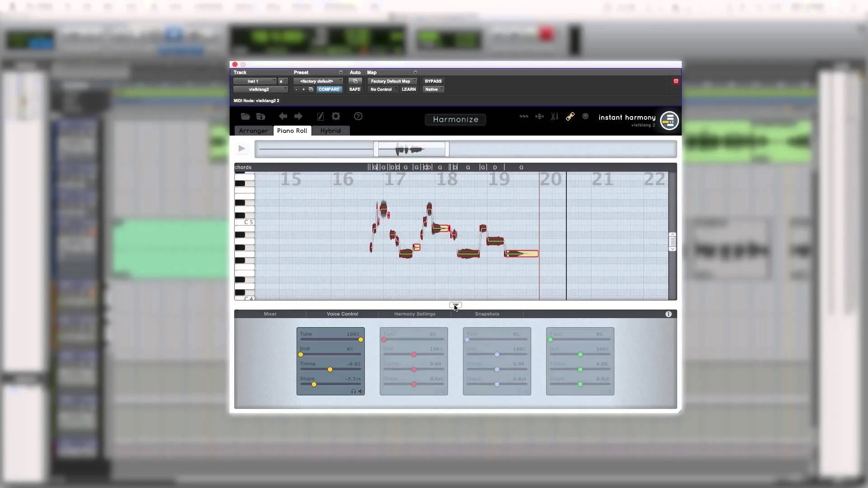Select the highlighted pitch-correction tool icon
Image resolution: width=868 pixels, height=488 pixels.
pos(570,117)
